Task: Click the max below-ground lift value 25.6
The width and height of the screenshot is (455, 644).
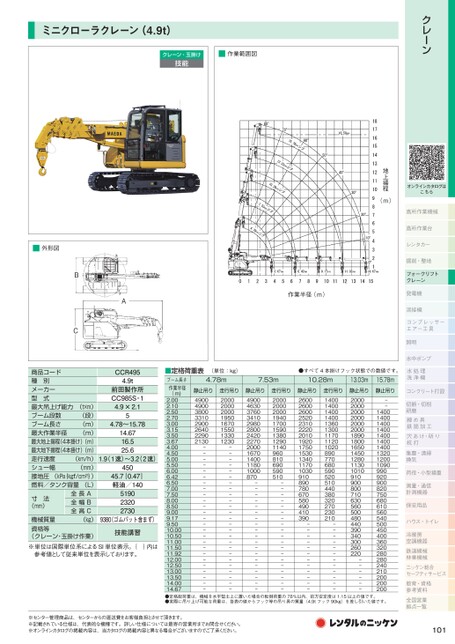Action: pos(127,450)
